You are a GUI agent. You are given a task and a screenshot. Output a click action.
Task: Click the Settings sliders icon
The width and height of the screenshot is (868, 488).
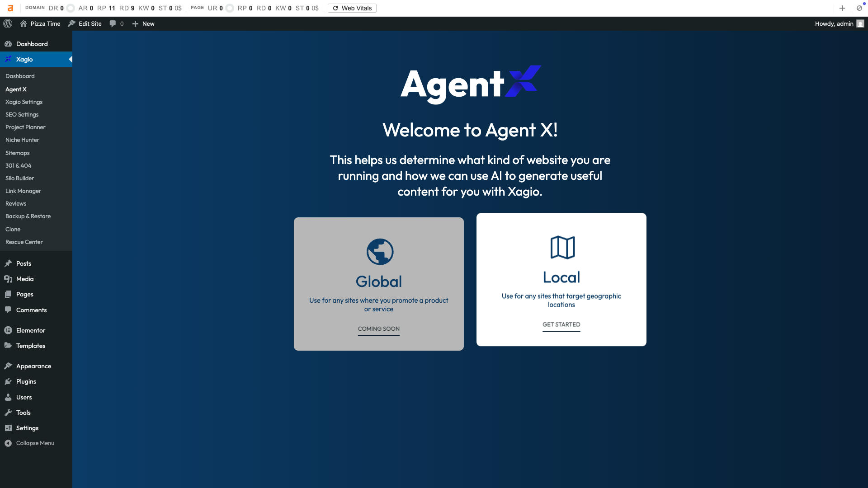tap(8, 428)
